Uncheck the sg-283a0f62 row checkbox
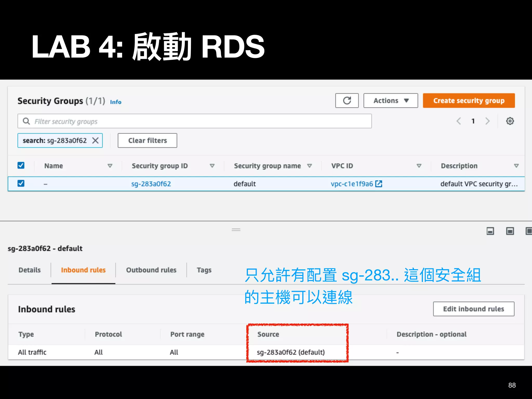The height and width of the screenshot is (399, 532). (21, 183)
